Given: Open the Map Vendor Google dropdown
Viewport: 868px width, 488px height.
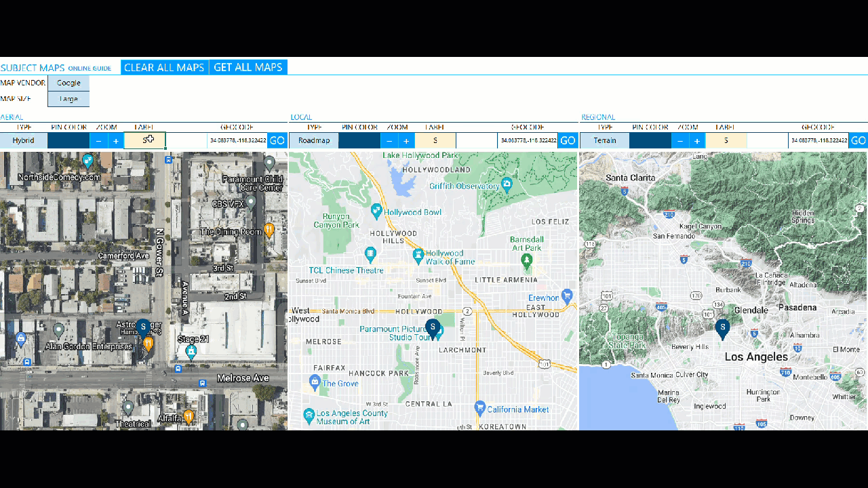Looking at the screenshot, I should [x=68, y=83].
